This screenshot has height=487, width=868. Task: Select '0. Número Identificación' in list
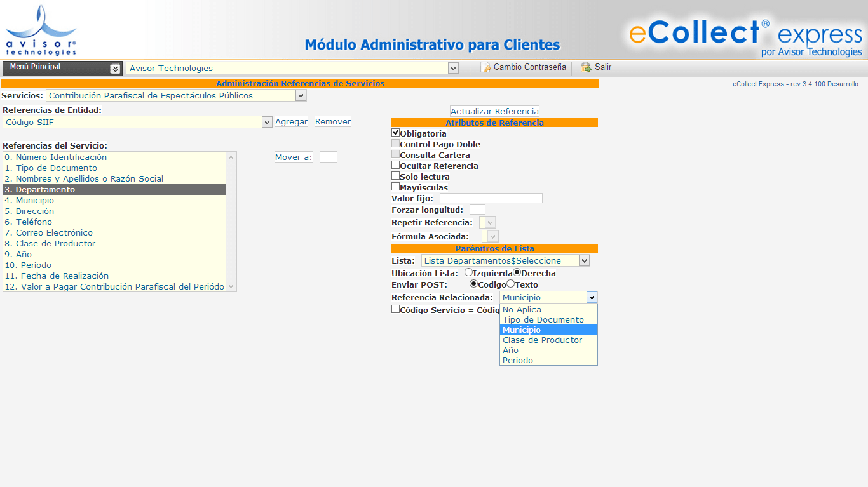[x=114, y=157]
